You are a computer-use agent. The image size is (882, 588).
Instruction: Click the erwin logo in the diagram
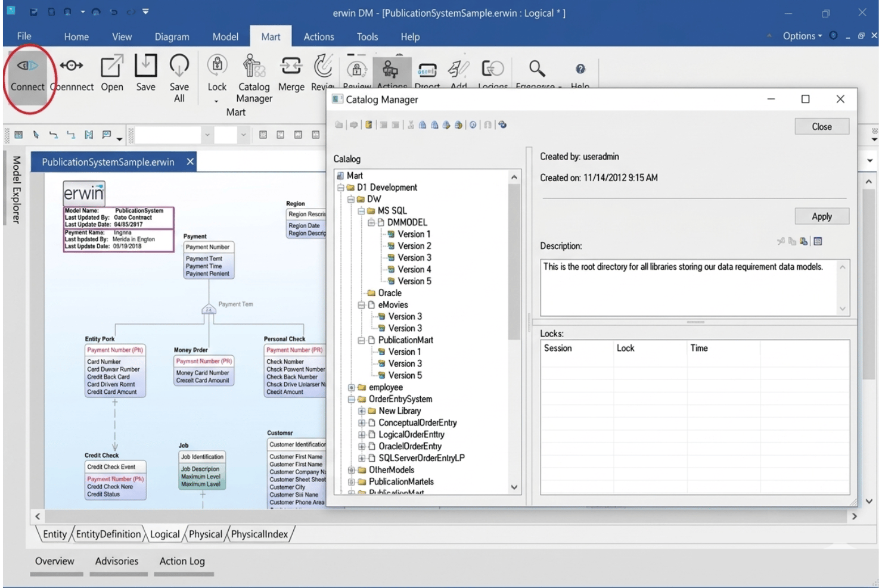coord(84,193)
